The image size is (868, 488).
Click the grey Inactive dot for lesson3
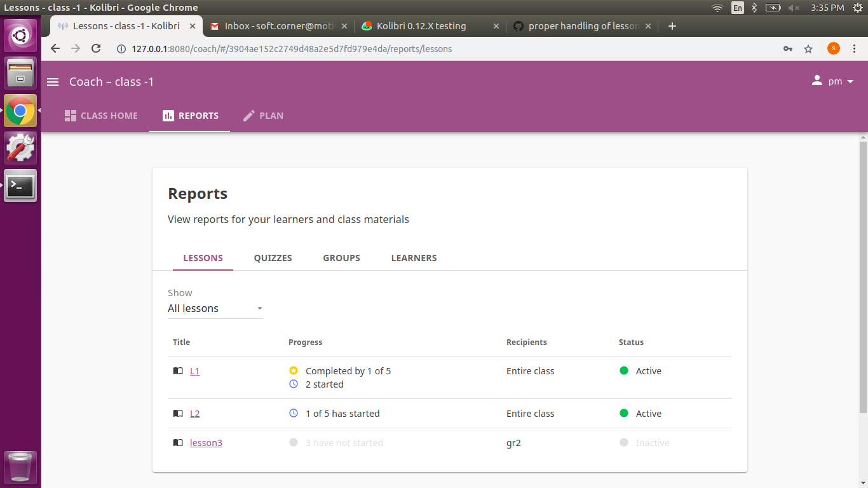[x=624, y=442]
